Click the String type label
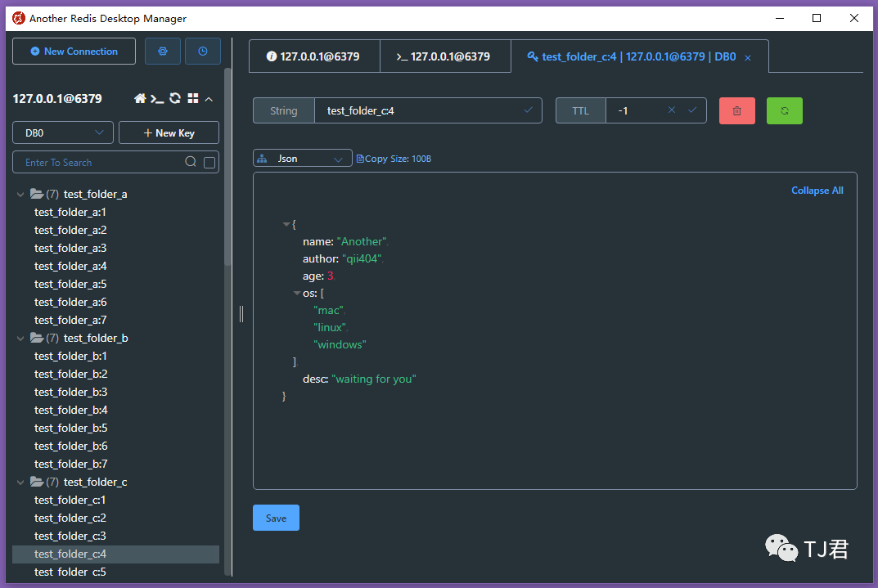 pyautogui.click(x=284, y=110)
